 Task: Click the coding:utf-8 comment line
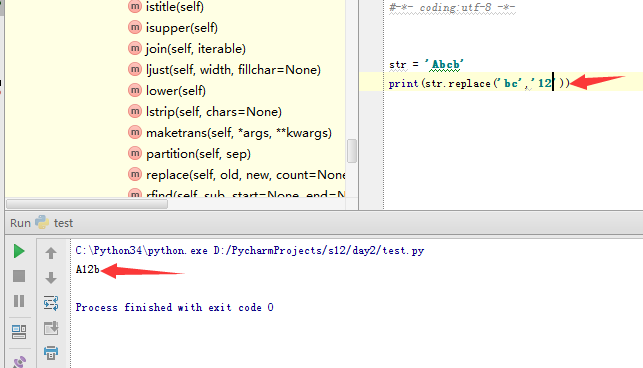(452, 7)
